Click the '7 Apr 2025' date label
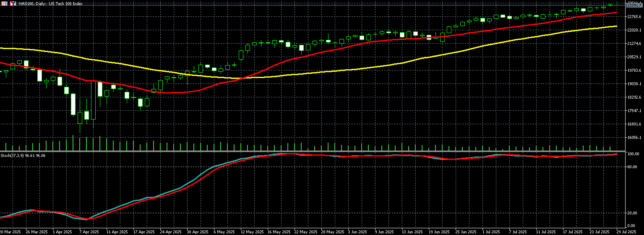 point(89,232)
